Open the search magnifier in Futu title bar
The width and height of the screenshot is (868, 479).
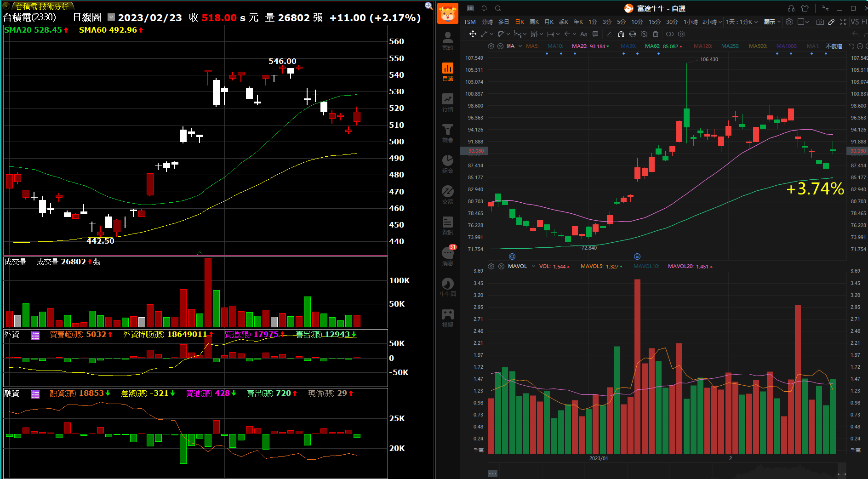pos(498,8)
